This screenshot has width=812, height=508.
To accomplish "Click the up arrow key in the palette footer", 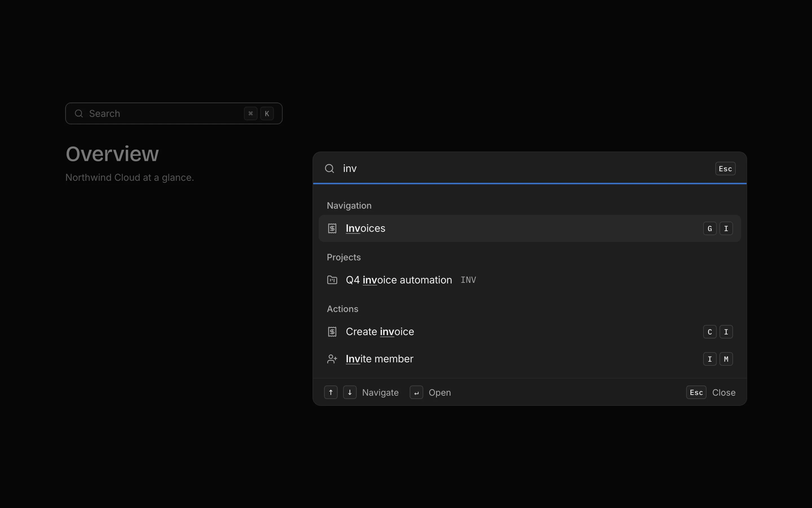I will click(331, 392).
